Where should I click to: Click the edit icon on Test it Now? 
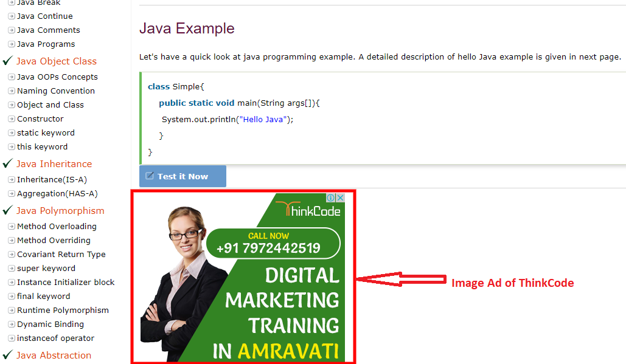point(149,176)
